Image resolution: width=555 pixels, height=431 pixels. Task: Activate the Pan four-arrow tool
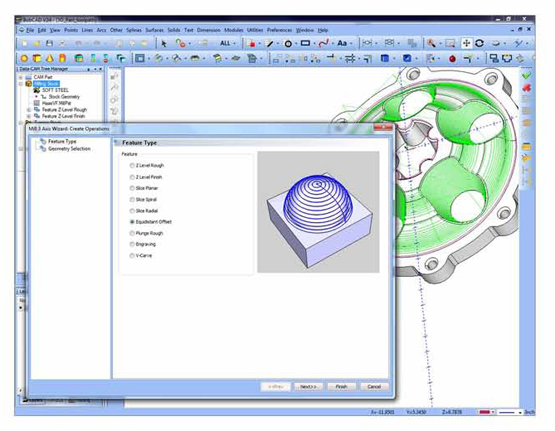(x=467, y=43)
